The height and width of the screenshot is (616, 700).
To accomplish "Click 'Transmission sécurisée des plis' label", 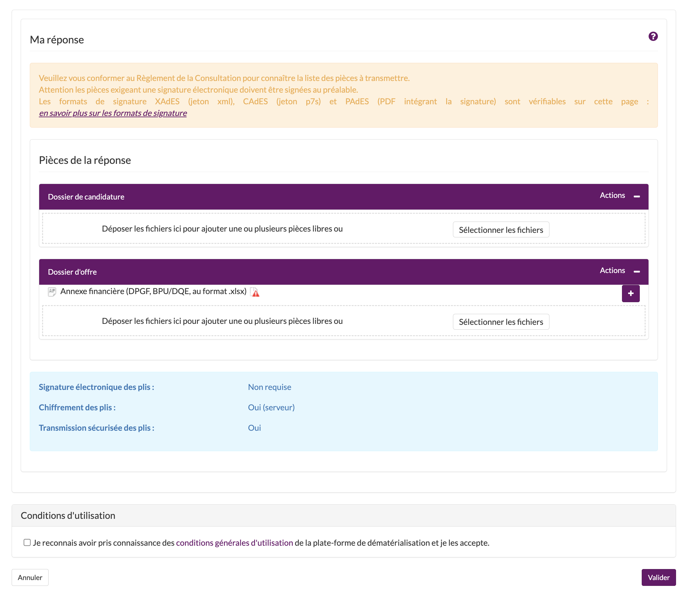I will (96, 428).
